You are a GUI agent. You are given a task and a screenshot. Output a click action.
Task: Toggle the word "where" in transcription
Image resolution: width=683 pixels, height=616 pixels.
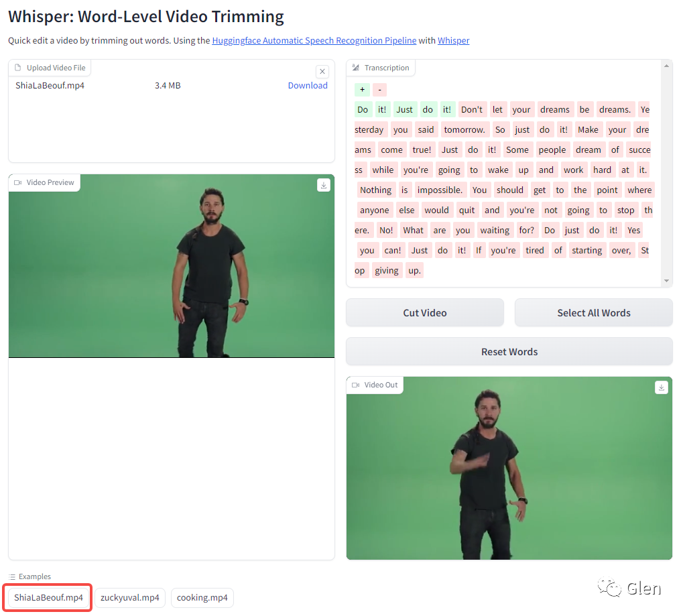click(639, 190)
